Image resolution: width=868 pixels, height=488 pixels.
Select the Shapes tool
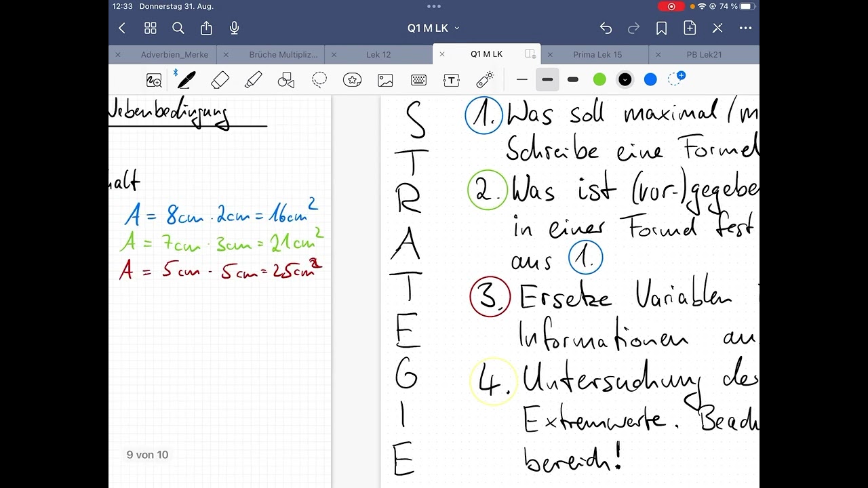click(x=286, y=80)
